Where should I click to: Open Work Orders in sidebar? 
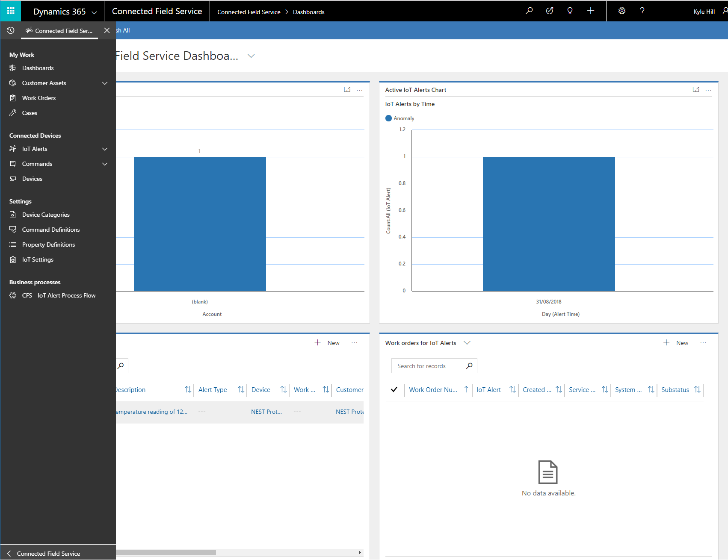(x=39, y=98)
